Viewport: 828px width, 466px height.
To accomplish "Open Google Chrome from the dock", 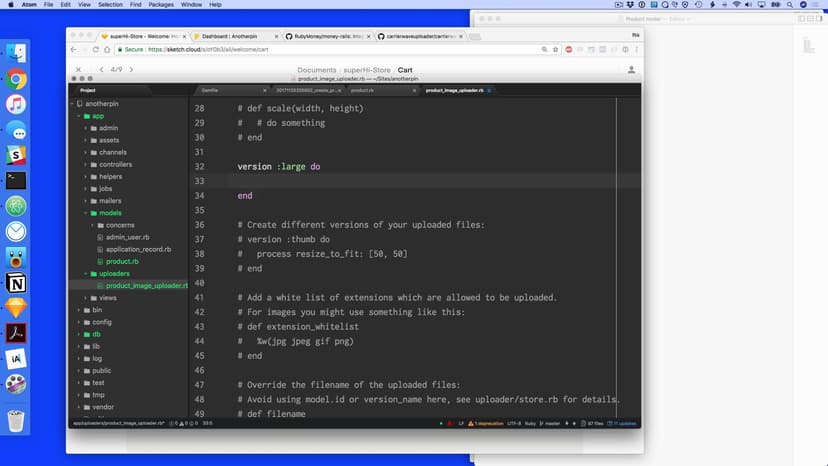I will 16,80.
